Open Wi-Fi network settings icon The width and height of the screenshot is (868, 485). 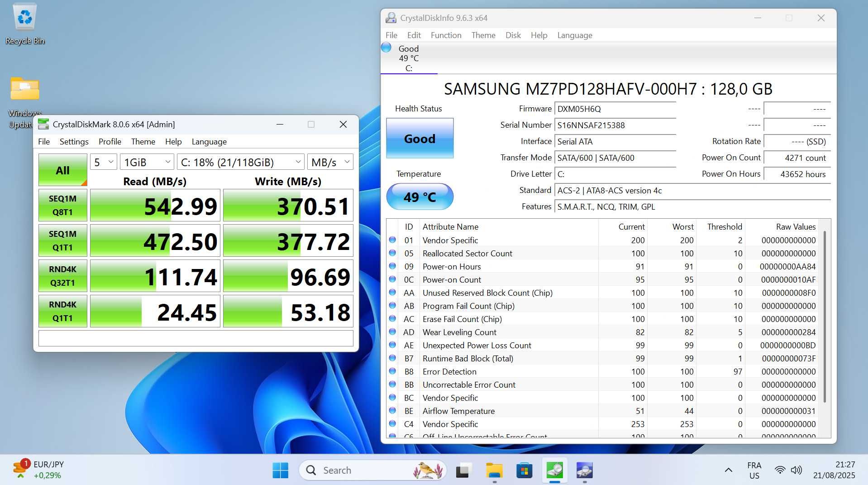(x=779, y=470)
